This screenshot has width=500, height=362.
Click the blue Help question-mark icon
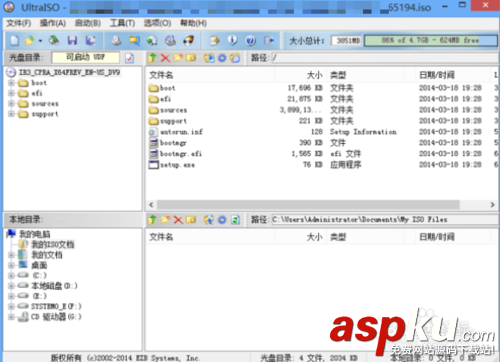pyautogui.click(x=251, y=41)
